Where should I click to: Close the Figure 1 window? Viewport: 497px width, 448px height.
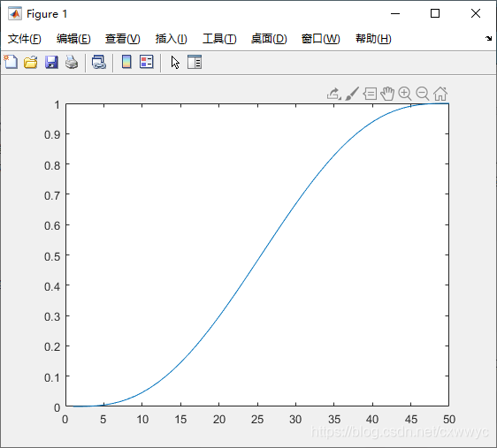476,13
